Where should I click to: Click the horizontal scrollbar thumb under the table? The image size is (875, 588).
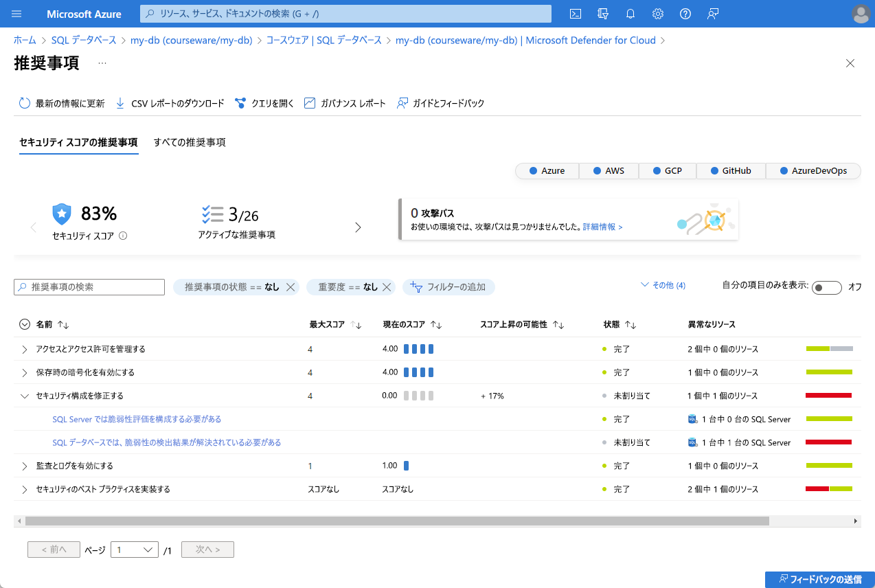click(x=397, y=521)
